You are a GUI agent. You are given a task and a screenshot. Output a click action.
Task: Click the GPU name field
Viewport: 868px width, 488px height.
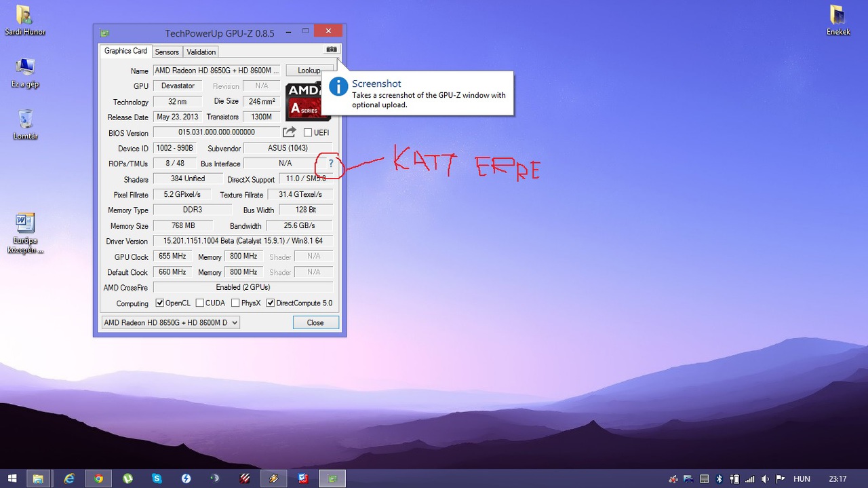point(217,71)
